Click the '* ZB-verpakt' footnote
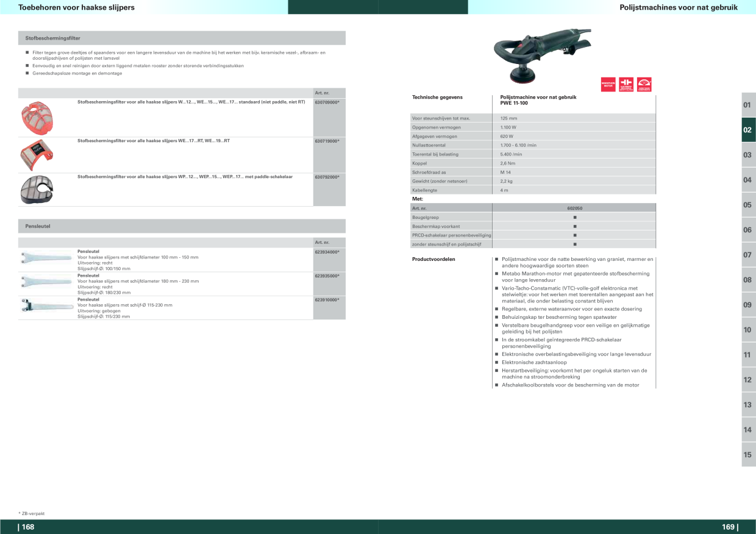 pyautogui.click(x=32, y=513)
